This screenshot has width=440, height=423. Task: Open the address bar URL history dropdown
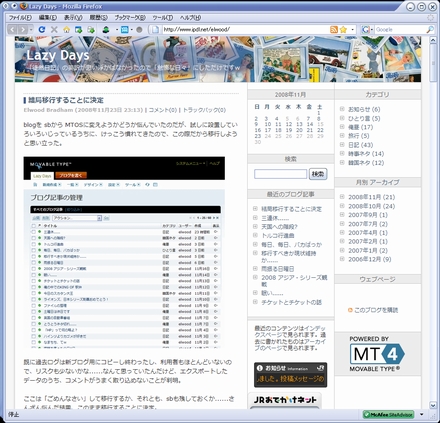click(x=353, y=30)
